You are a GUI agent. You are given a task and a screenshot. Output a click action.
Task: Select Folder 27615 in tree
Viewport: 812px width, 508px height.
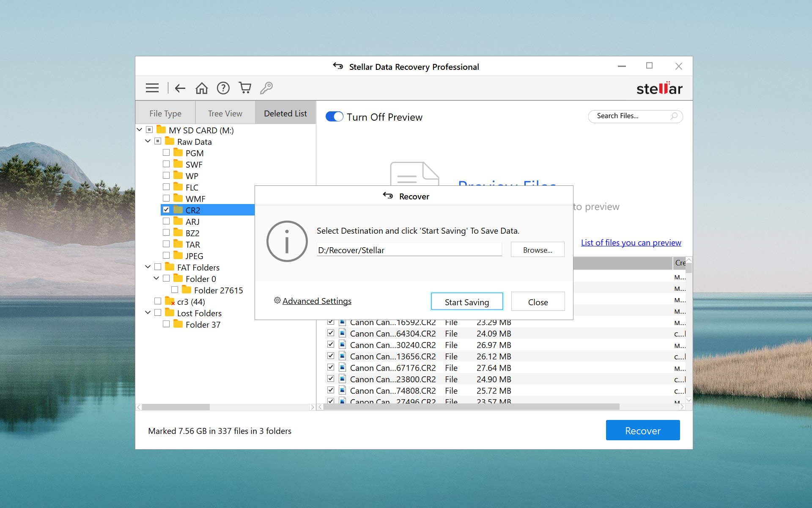[219, 290]
